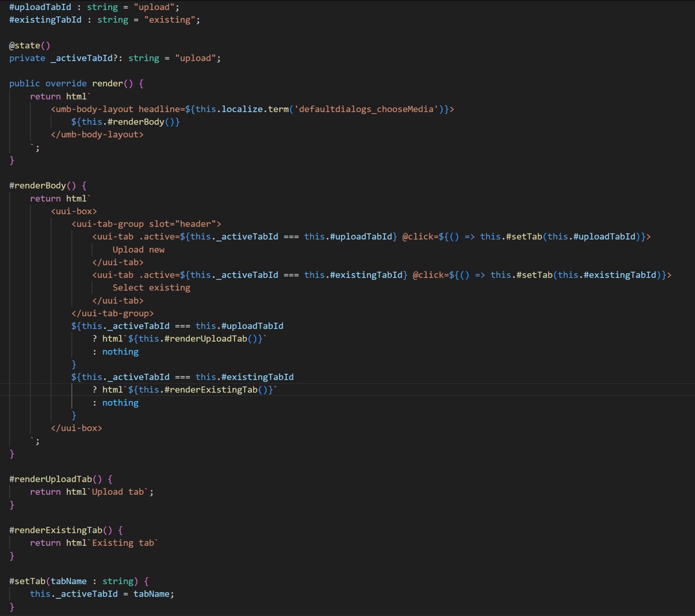The image size is (695, 616).
Task: Click the second 'nothing' keyword
Action: [120, 403]
